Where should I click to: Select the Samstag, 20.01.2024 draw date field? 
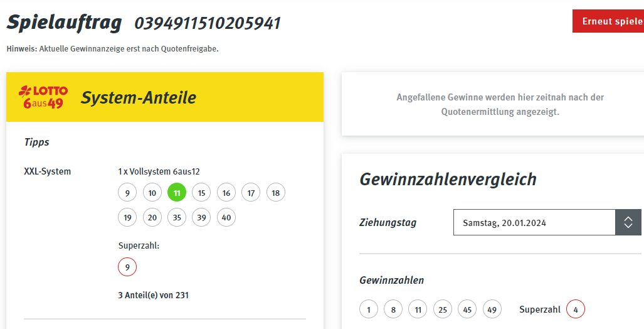534,222
